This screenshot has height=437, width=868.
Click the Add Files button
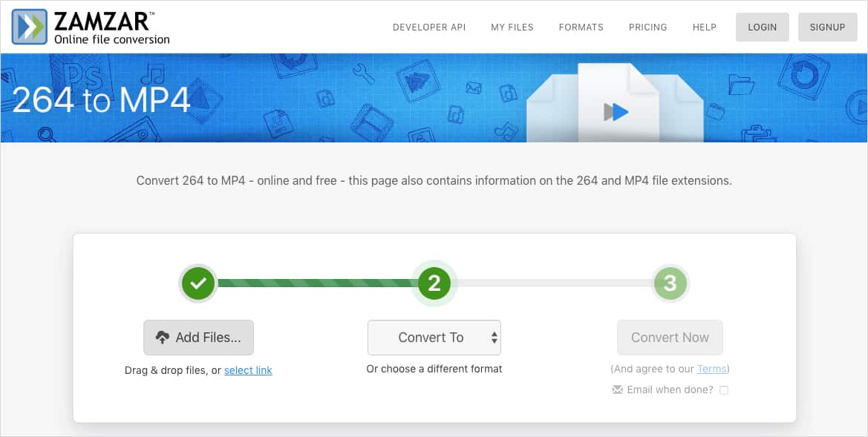click(198, 337)
